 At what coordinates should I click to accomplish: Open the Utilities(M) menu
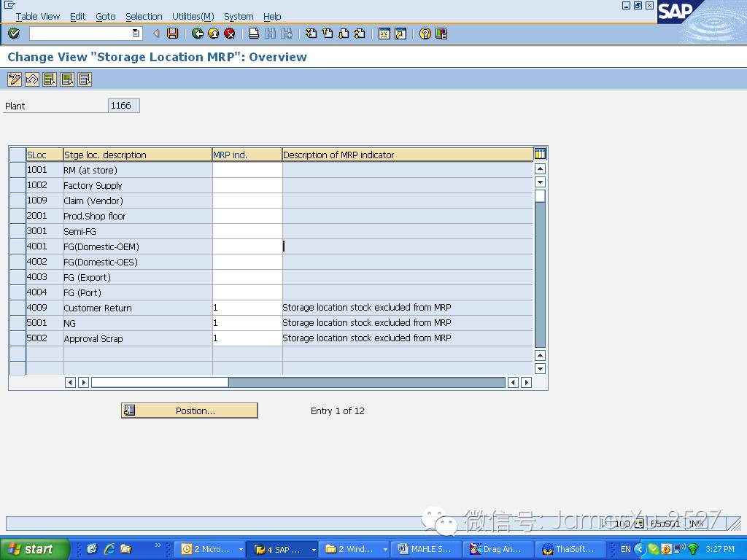pyautogui.click(x=193, y=17)
